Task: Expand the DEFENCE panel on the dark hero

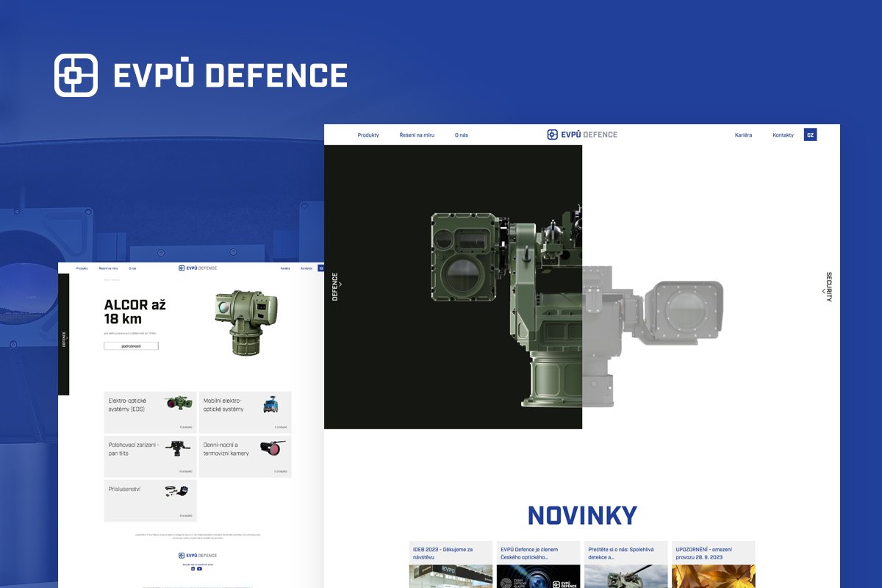Action: click(336, 286)
